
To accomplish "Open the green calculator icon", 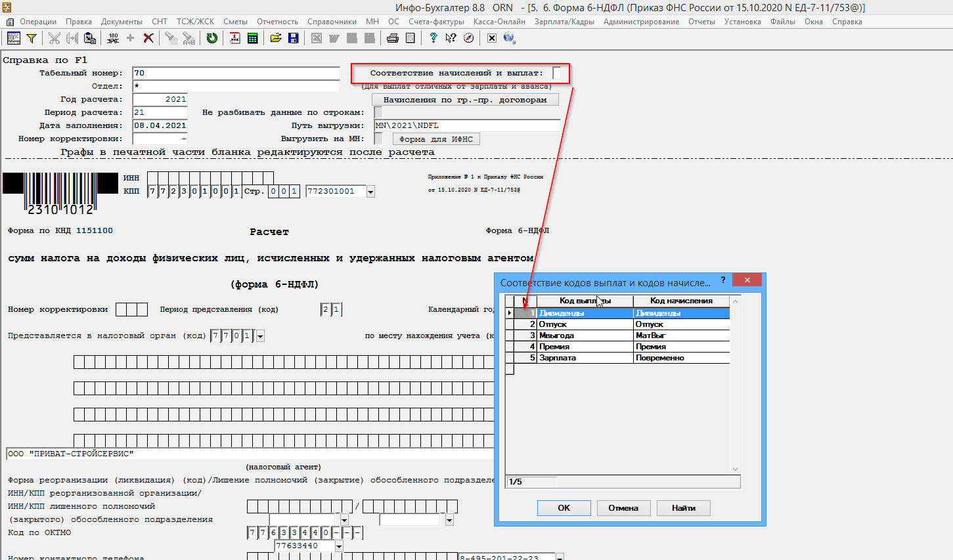I will click(x=252, y=38).
